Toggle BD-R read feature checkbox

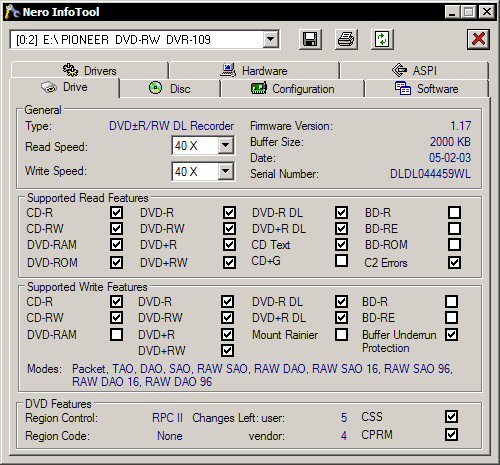(455, 212)
